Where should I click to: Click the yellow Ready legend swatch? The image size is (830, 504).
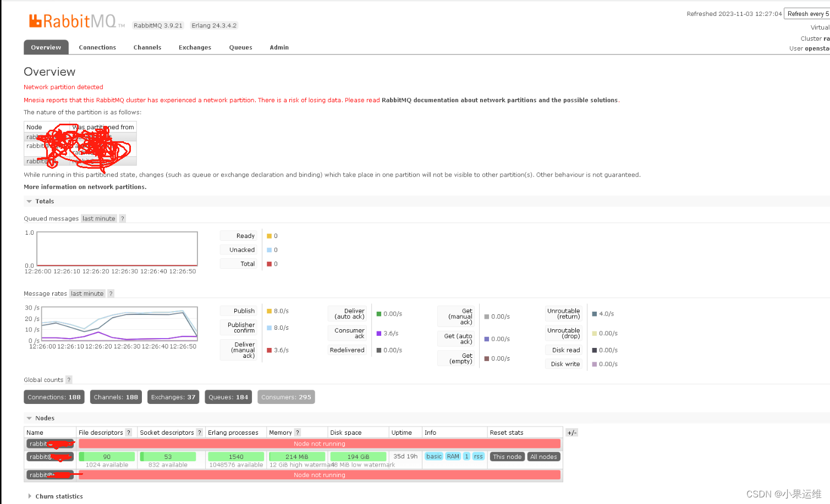click(269, 236)
